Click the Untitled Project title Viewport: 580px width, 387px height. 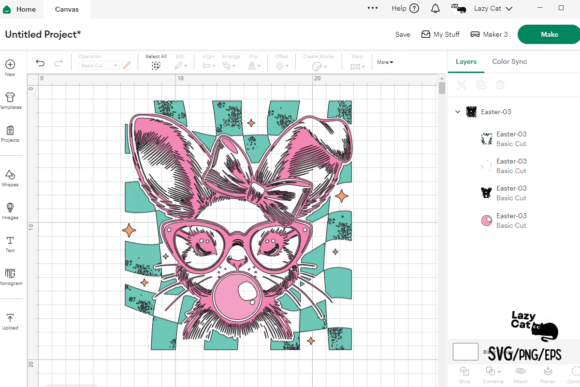point(43,34)
